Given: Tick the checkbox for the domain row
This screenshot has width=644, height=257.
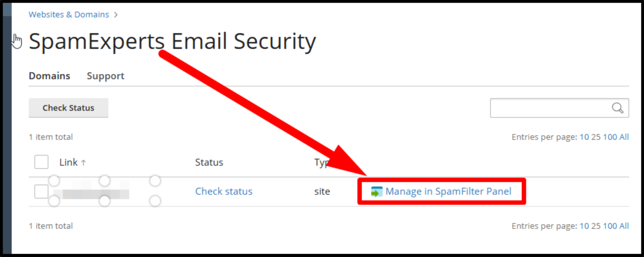Looking at the screenshot, I should click(x=41, y=192).
